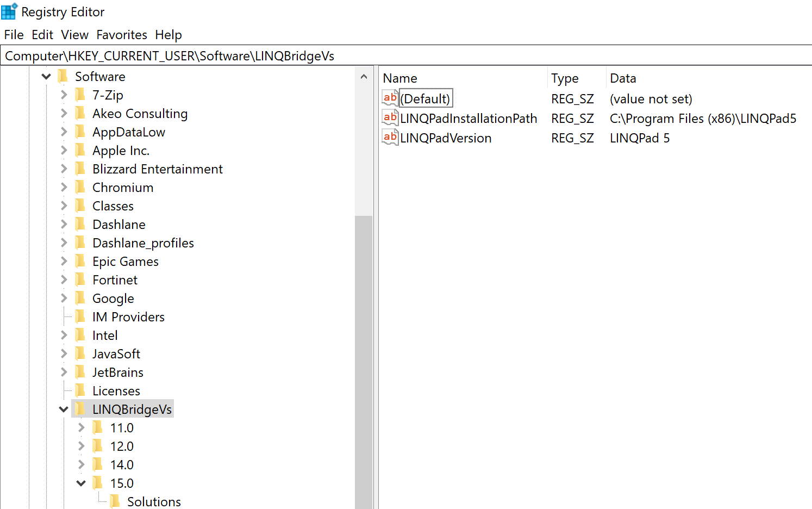Expand the 12.0 subkey

(81, 446)
